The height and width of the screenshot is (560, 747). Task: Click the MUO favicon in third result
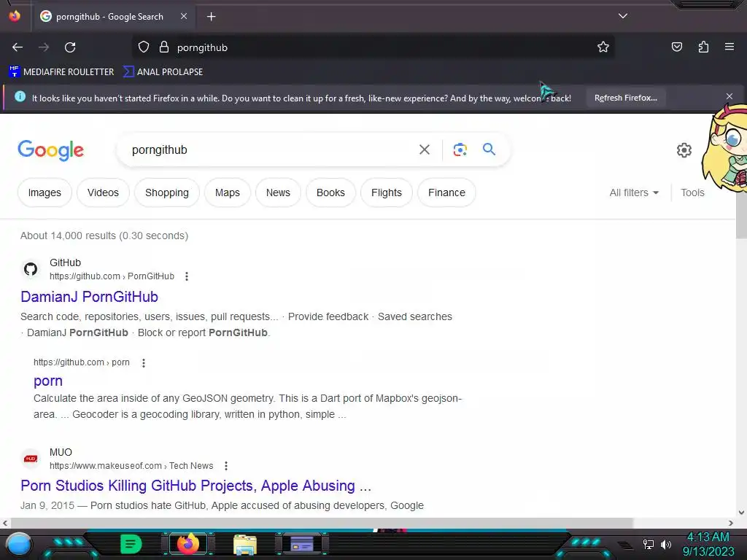pyautogui.click(x=31, y=459)
